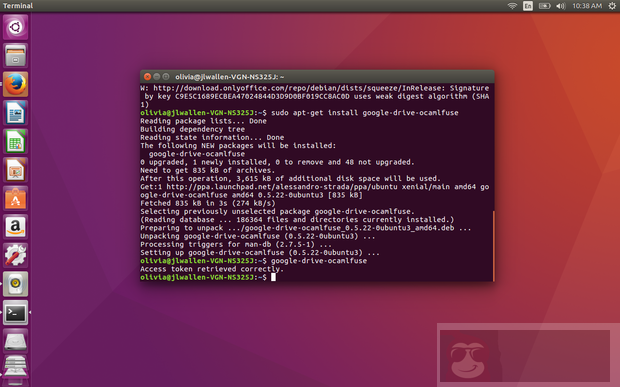
Task: Open the Ubuntu Dash search icon
Action: pos(15,27)
